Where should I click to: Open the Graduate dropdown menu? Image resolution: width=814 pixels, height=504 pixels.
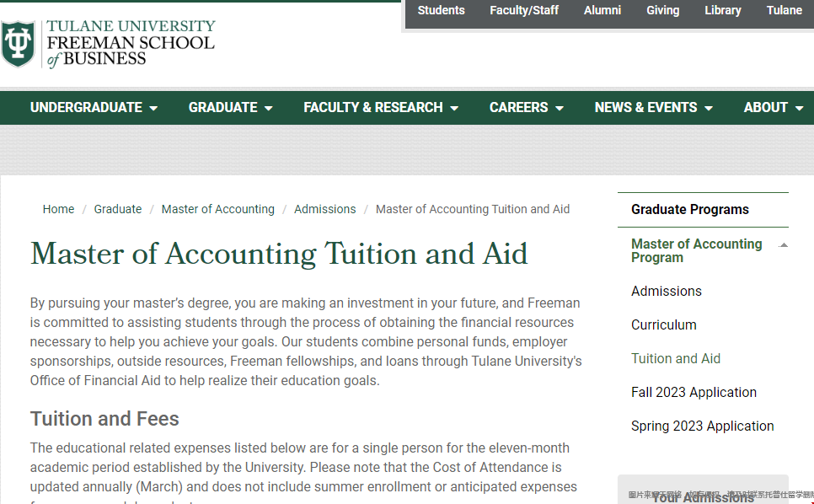point(231,107)
